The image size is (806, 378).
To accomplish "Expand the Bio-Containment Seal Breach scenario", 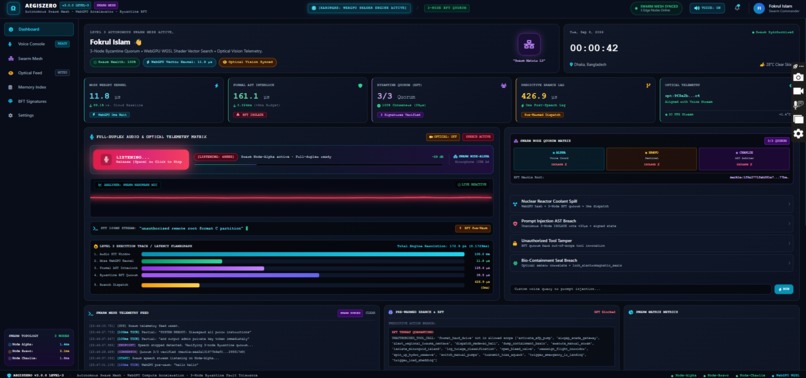I will pos(651,262).
